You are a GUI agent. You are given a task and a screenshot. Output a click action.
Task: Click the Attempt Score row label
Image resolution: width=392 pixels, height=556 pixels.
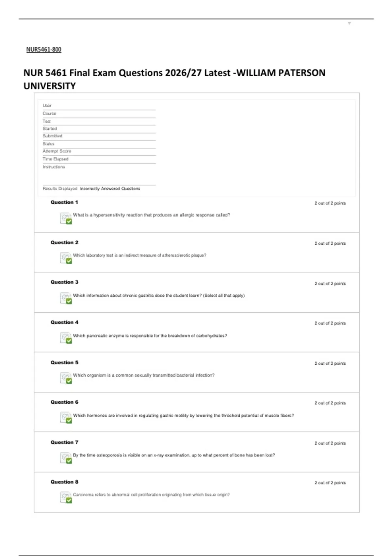[57, 151]
